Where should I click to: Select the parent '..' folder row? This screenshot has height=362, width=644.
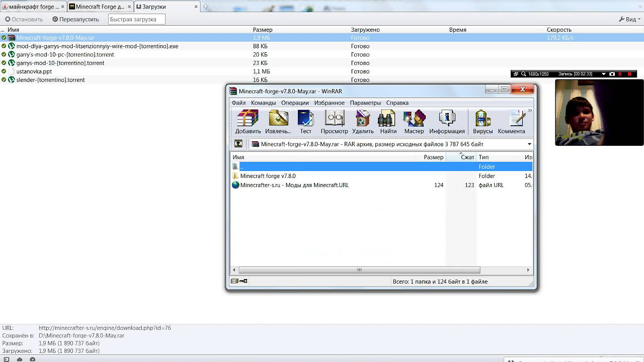[x=381, y=166]
